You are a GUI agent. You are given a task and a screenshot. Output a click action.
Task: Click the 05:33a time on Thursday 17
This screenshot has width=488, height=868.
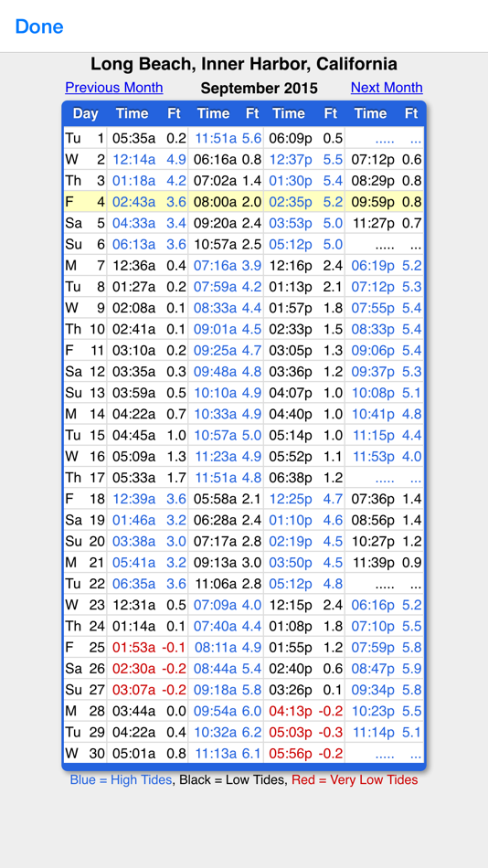pyautogui.click(x=134, y=478)
